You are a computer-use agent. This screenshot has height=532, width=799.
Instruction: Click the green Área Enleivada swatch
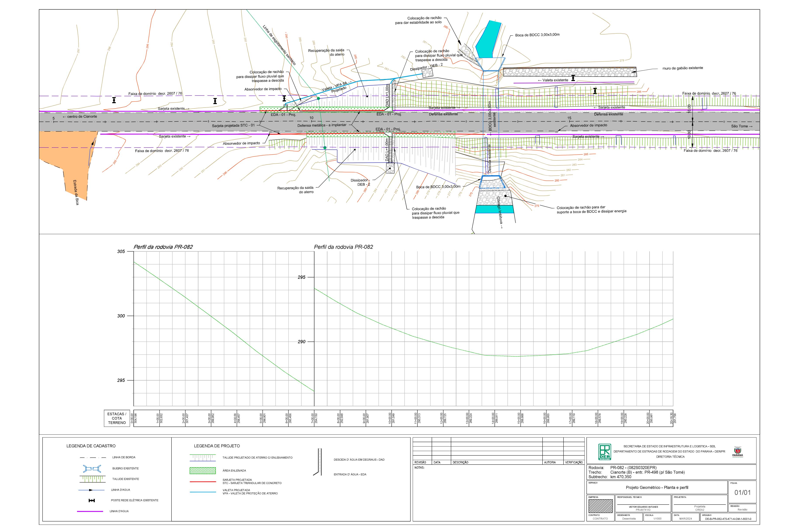(202, 471)
